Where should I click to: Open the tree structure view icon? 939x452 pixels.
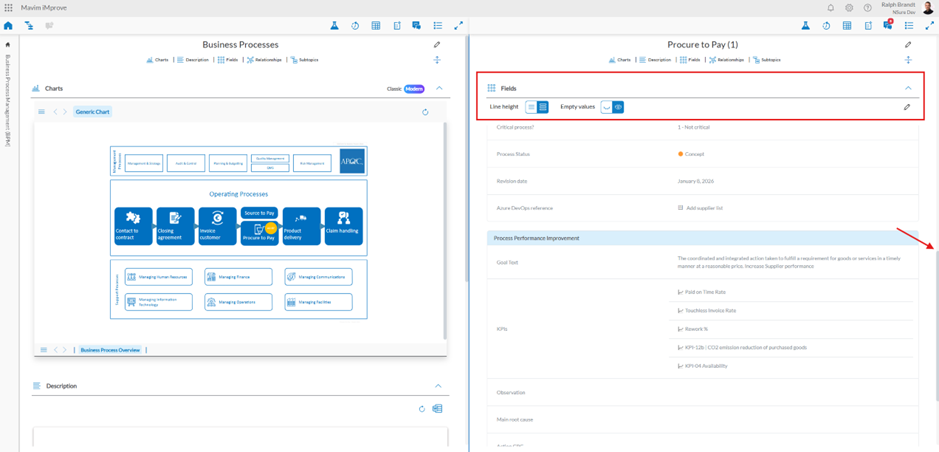point(29,26)
